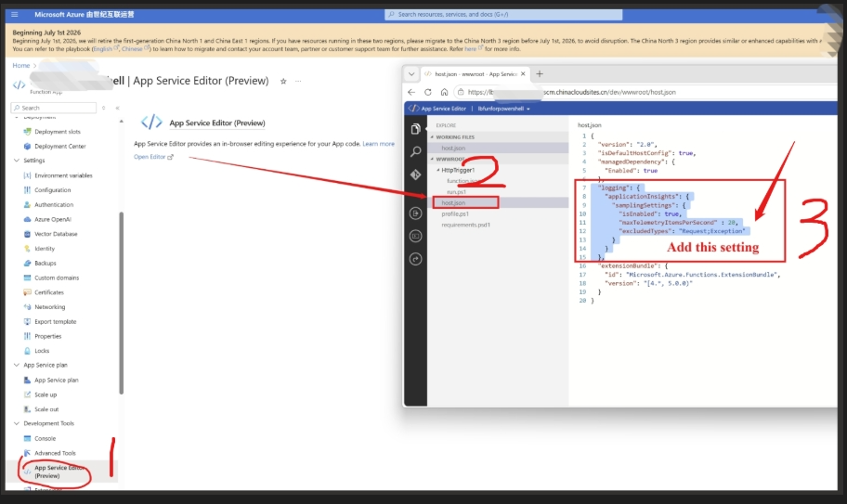Click the Identity key icon
This screenshot has width=847, height=504.
27,248
